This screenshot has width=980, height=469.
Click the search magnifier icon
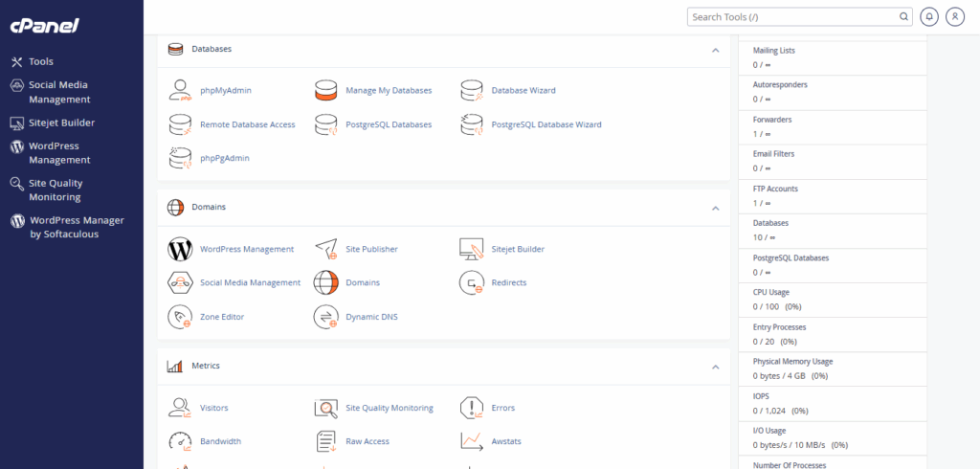point(903,17)
